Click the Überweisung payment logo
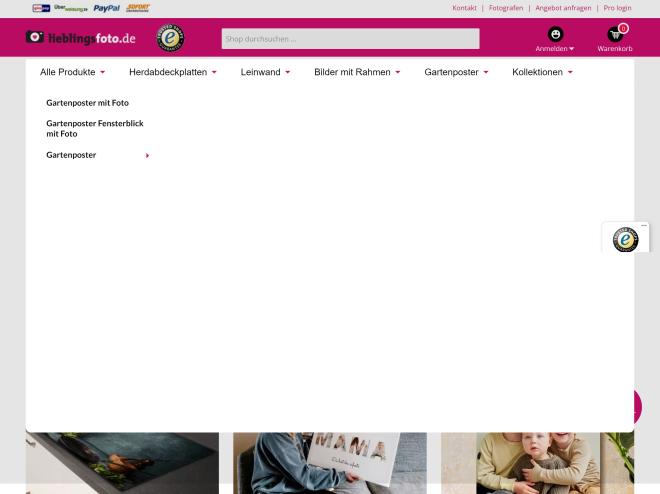This screenshot has height=494, width=660. (71, 8)
